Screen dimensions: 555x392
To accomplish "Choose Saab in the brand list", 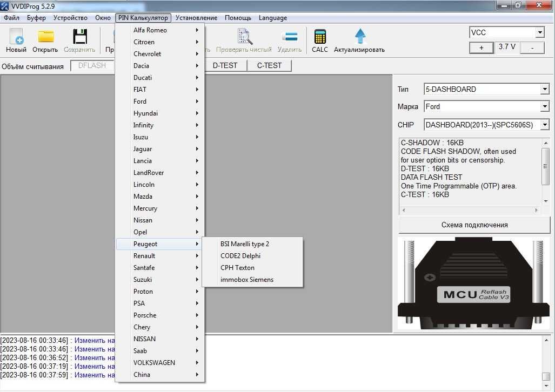I will coord(161,351).
